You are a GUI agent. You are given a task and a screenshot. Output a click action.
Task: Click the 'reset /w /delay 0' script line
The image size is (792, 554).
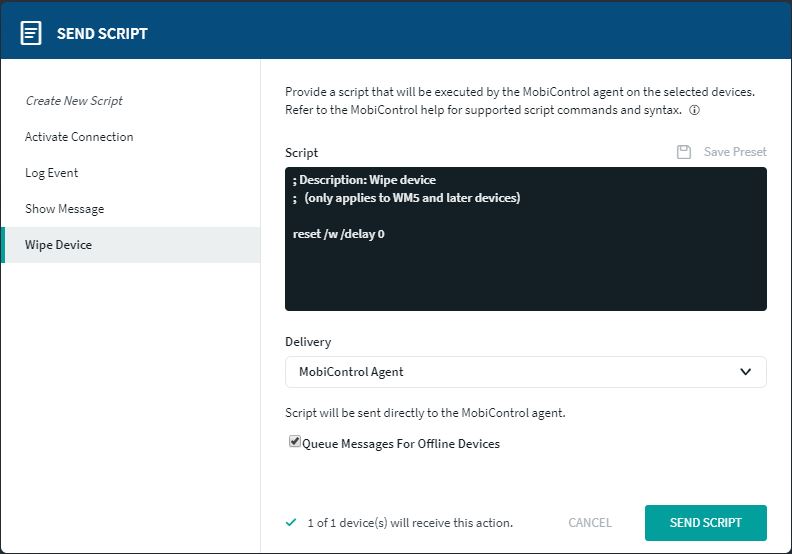(338, 234)
